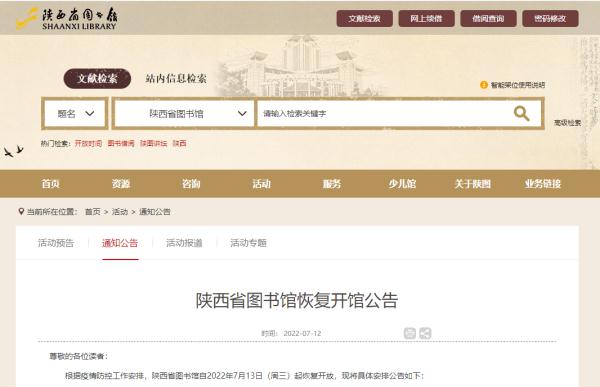The height and width of the screenshot is (387, 600).
Task: Switch to the 活动预告 tab
Action: [56, 243]
